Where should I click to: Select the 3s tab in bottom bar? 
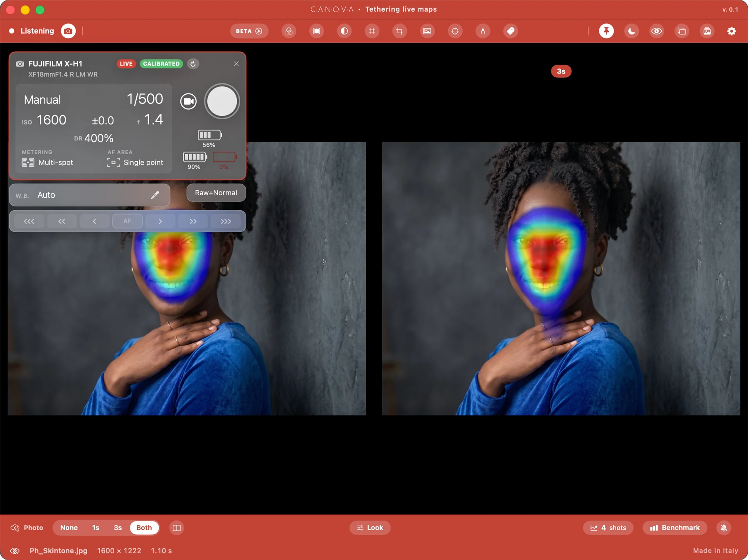(x=118, y=528)
